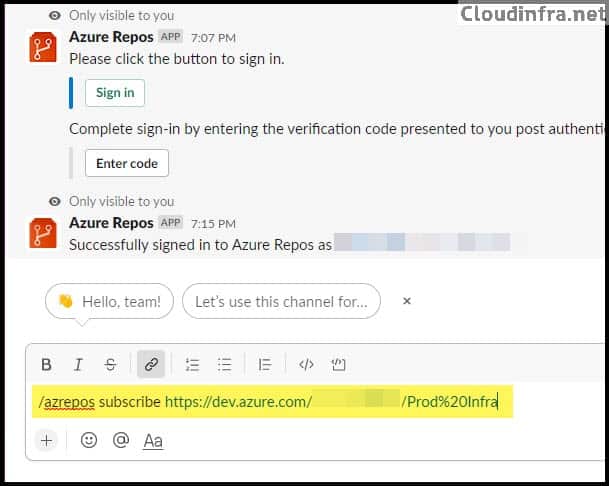Dismiss the message suggestions with X
Viewport: 609px width, 486px height.
(x=407, y=301)
